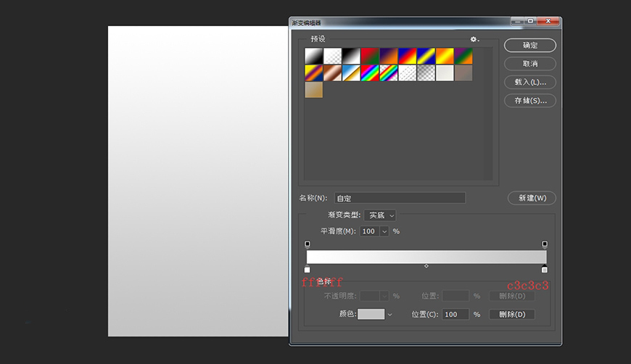Choose the copper gradient preset
The height and width of the screenshot is (364, 631).
[x=332, y=73]
